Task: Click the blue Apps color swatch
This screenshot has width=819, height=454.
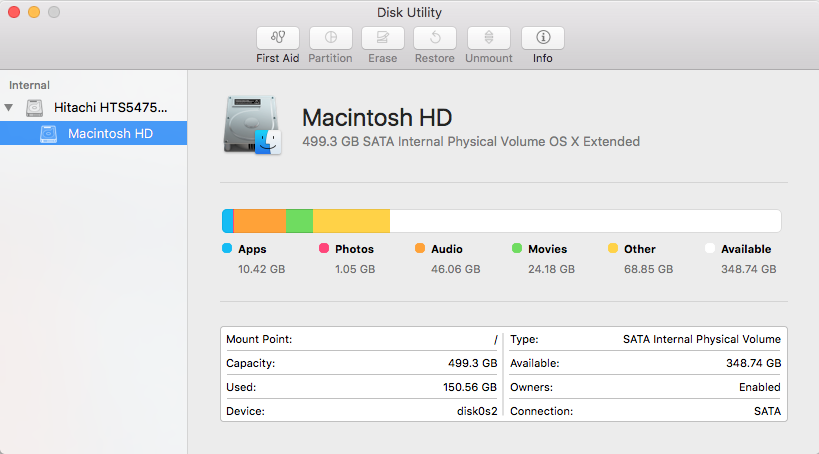Action: (x=227, y=249)
